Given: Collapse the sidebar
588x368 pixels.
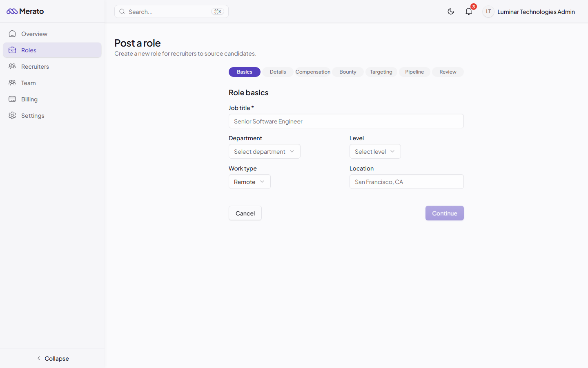Looking at the screenshot, I should pyautogui.click(x=53, y=358).
